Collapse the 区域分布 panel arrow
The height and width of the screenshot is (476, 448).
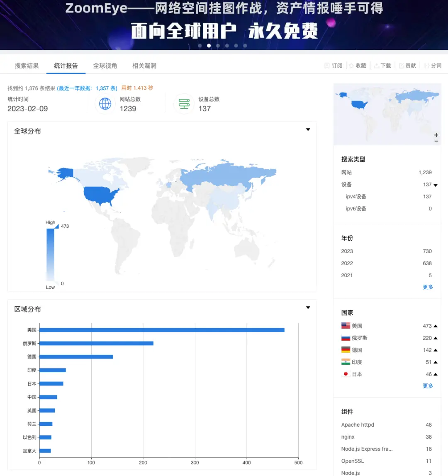point(308,308)
